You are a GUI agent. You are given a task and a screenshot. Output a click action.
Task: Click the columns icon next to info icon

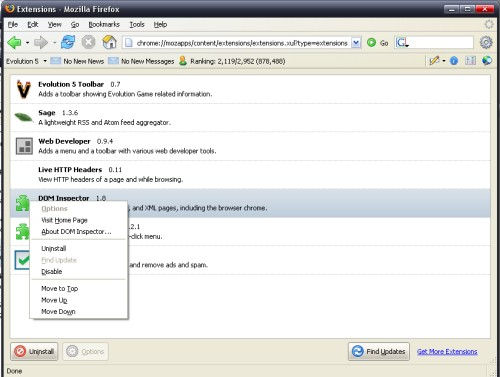point(470,61)
